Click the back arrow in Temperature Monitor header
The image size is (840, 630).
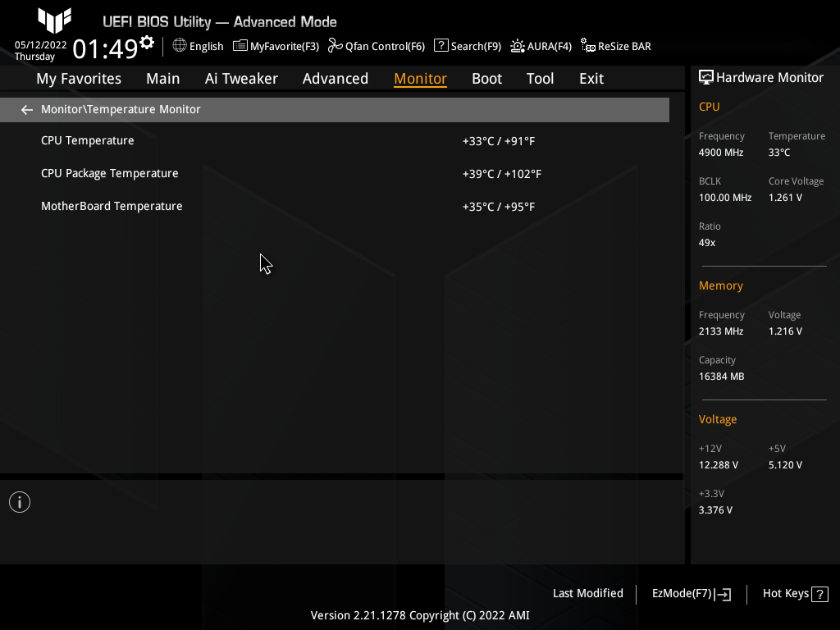pyautogui.click(x=27, y=110)
